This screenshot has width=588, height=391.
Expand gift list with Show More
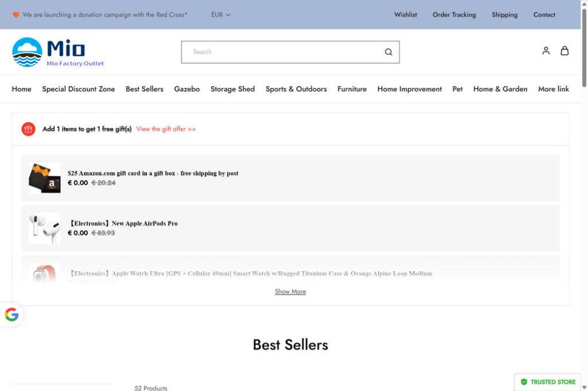[290, 292]
